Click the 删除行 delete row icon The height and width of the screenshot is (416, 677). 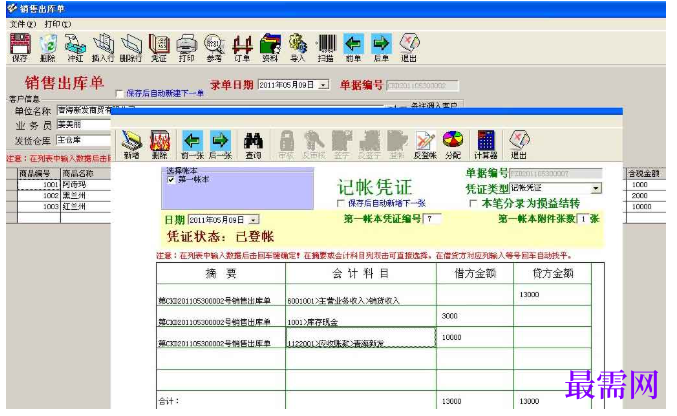coord(131,48)
